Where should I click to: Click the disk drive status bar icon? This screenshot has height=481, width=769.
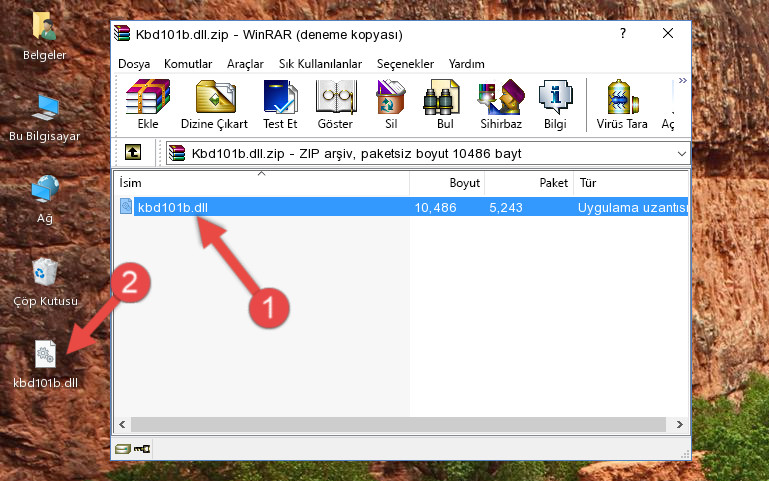[x=123, y=448]
